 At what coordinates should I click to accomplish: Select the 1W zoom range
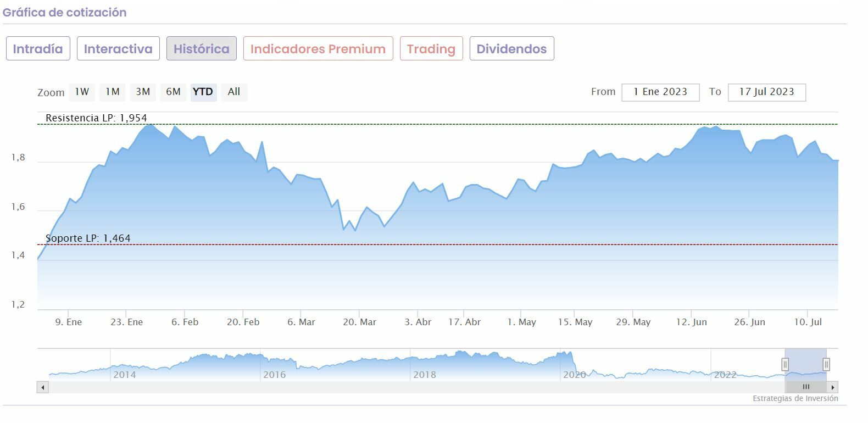82,92
